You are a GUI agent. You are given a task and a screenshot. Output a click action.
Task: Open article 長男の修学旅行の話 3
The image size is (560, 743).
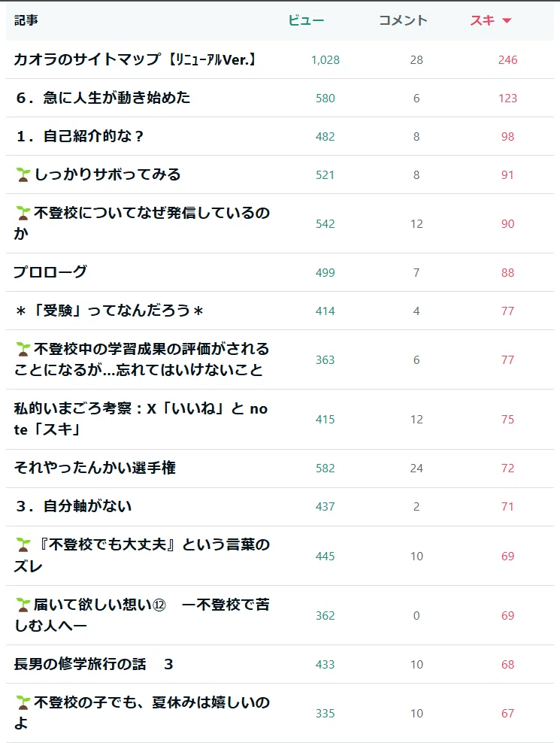coord(93,664)
